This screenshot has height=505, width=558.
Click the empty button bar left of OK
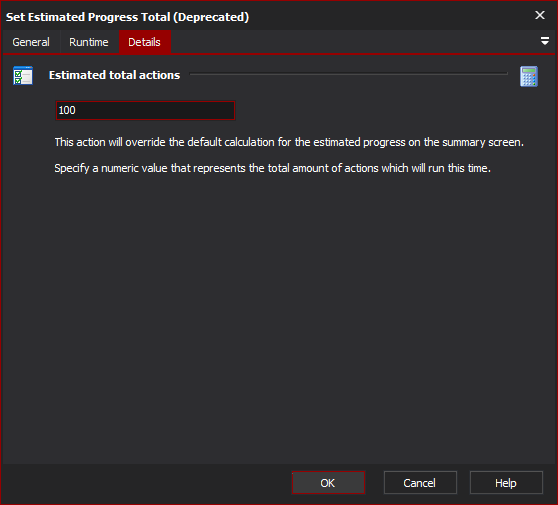pos(146,483)
